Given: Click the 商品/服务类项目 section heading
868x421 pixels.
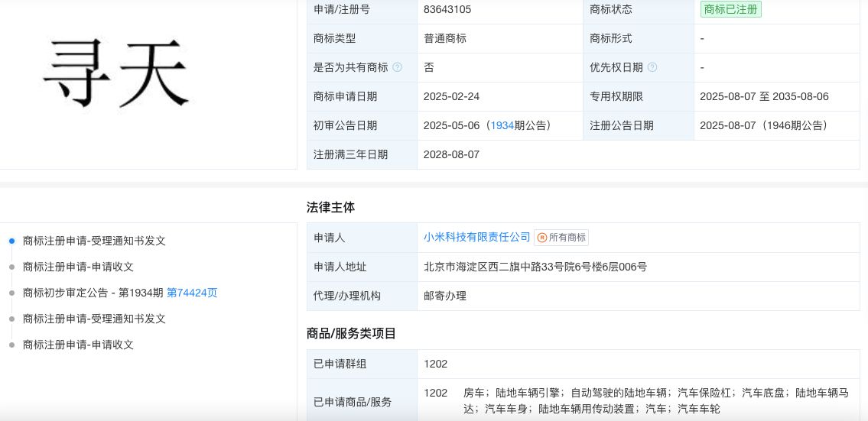Looking at the screenshot, I should [352, 334].
